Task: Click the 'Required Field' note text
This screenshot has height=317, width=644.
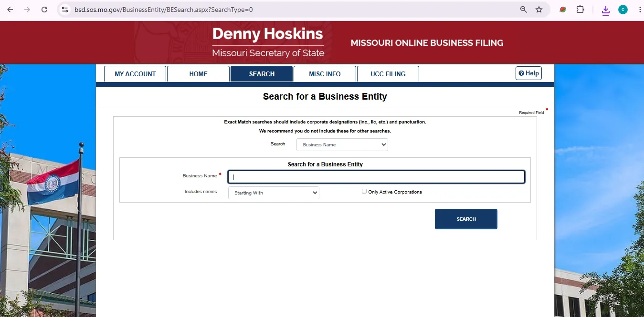Action: 531,112
